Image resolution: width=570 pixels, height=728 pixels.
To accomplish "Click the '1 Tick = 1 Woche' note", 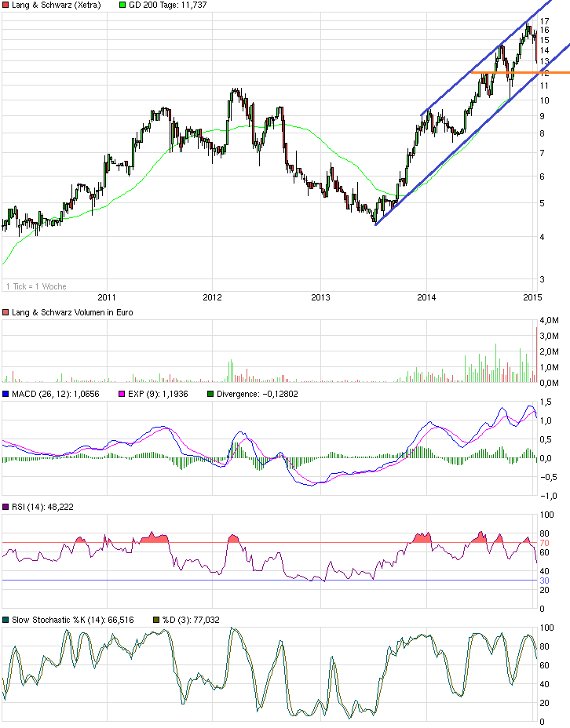I will [x=36, y=286].
